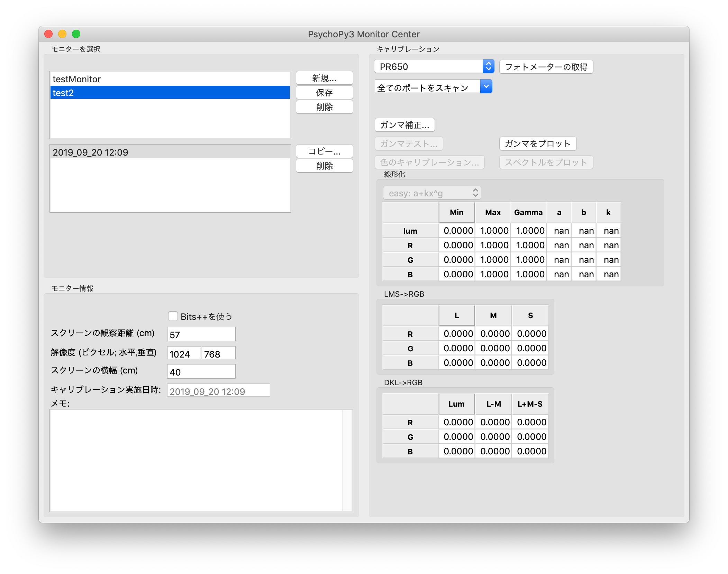Click the メモ notes text area
This screenshot has width=728, height=574.
(201, 460)
